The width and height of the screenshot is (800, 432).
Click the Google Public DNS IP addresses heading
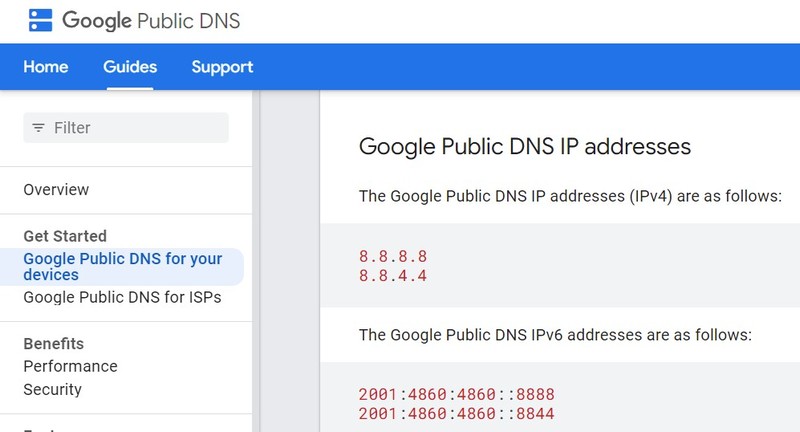524,147
